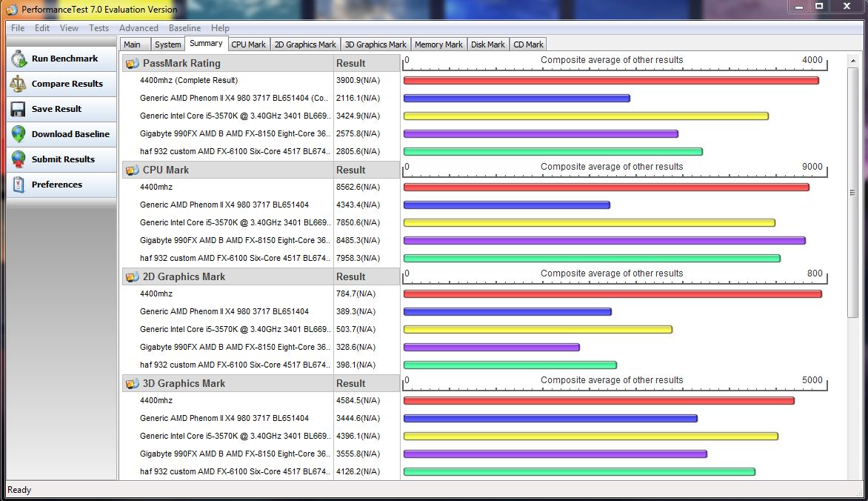868x501 pixels.
Task: Open the 3D Graphics Mark tab
Action: [375, 44]
